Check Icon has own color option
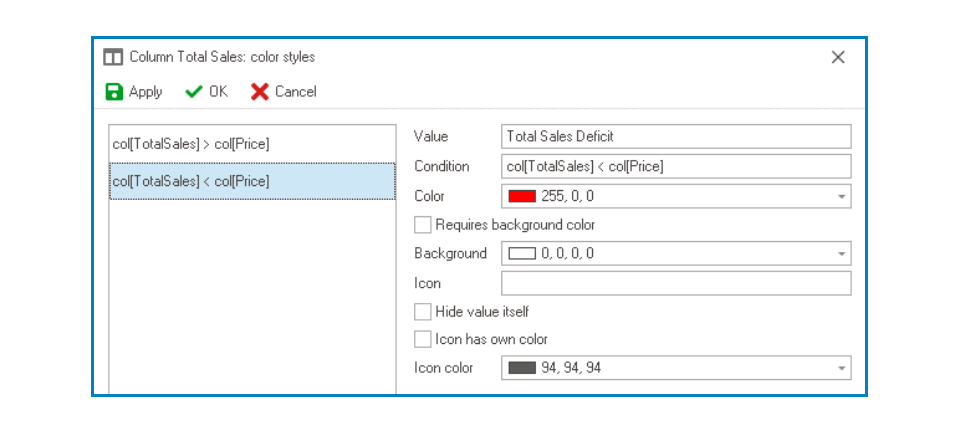Viewport: 962px width, 433px height. coord(423,339)
